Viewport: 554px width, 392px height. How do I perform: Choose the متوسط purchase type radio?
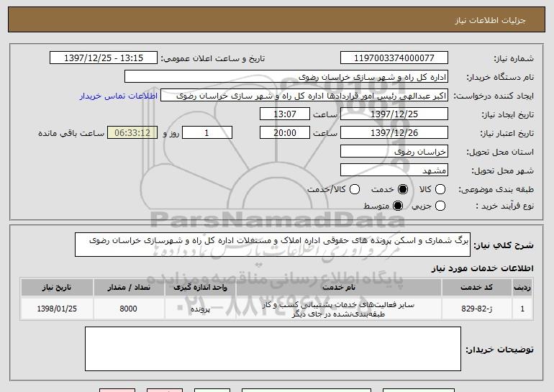click(397, 206)
